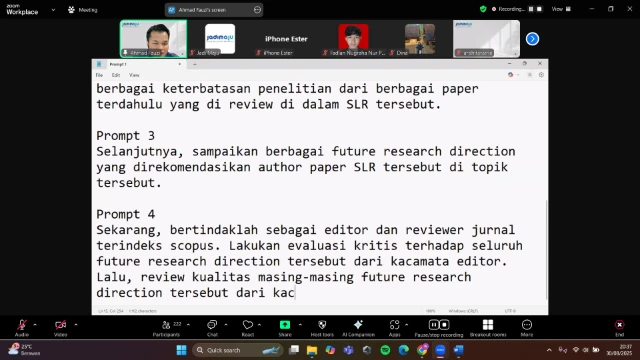Image resolution: width=640 pixels, height=360 pixels.
Task: Select Jadi Maju participant thumbnail
Action: pyautogui.click(x=220, y=39)
